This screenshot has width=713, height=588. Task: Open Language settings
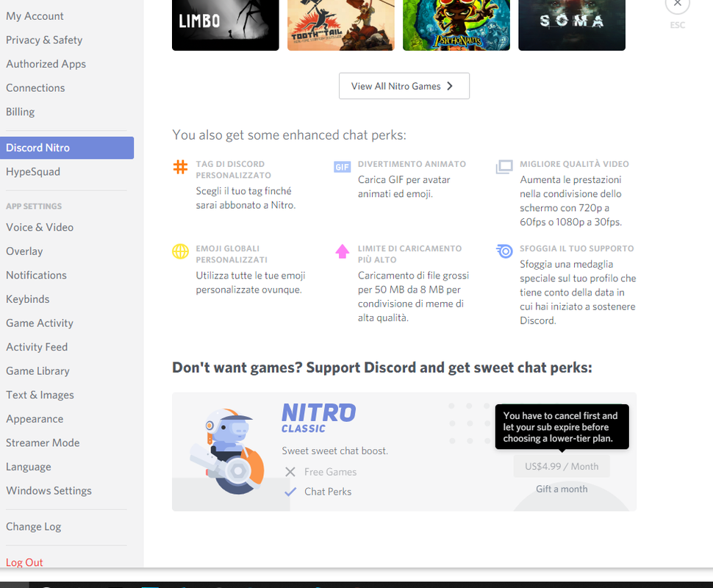tap(29, 467)
